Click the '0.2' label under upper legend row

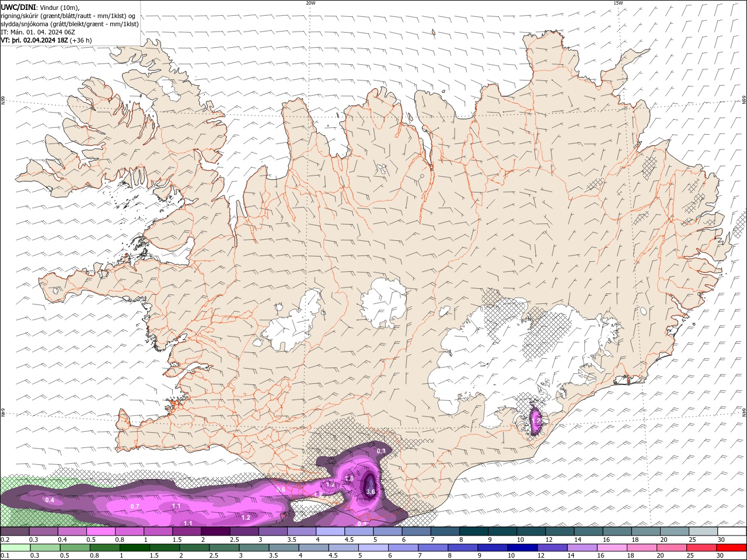click(x=5, y=540)
